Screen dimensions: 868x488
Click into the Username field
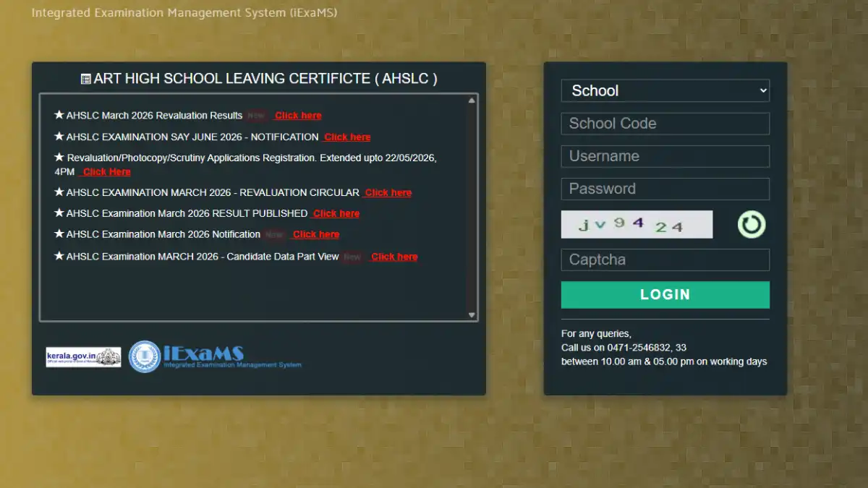click(x=665, y=156)
